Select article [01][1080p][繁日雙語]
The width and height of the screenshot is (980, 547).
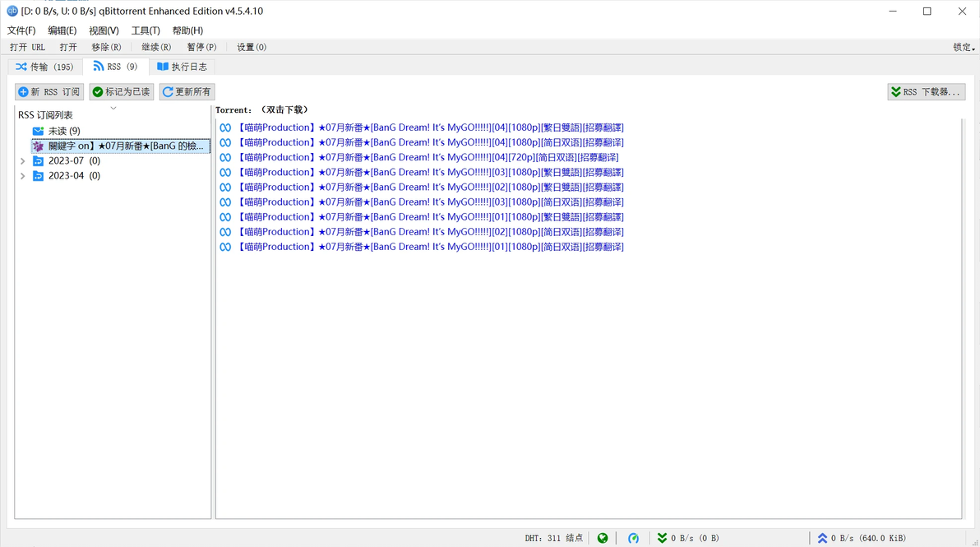(431, 217)
